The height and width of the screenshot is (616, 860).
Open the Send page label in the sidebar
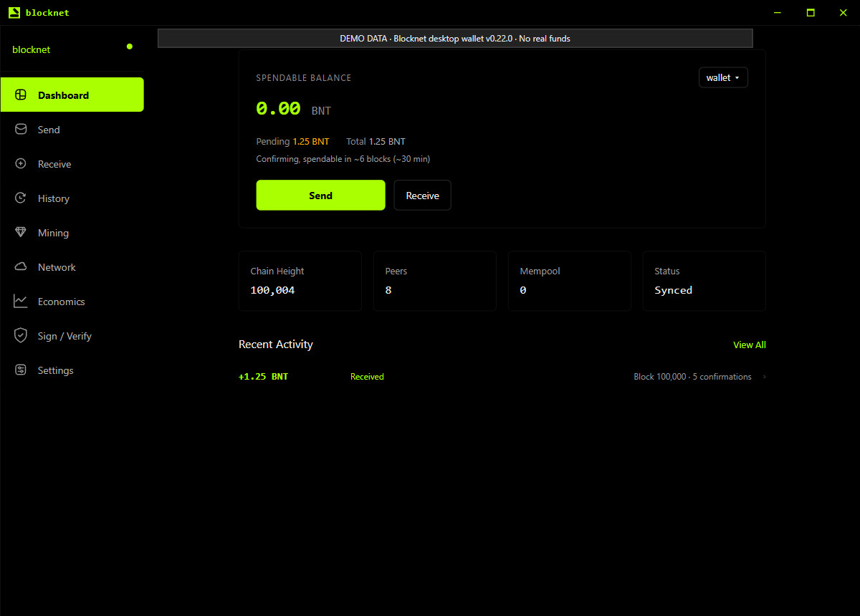[49, 130]
